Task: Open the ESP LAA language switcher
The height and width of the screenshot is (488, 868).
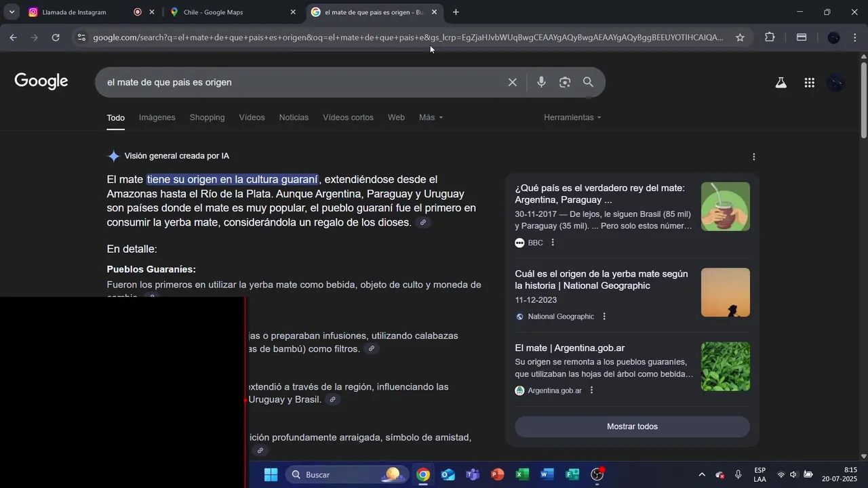Action: pyautogui.click(x=760, y=474)
